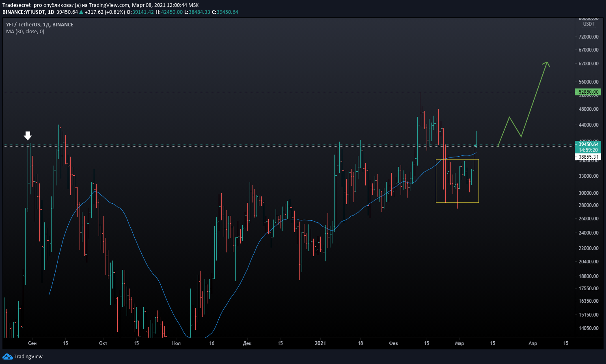Select the MA (30, close, 0) indicator legend
The width and height of the screenshot is (606, 364).
click(25, 31)
